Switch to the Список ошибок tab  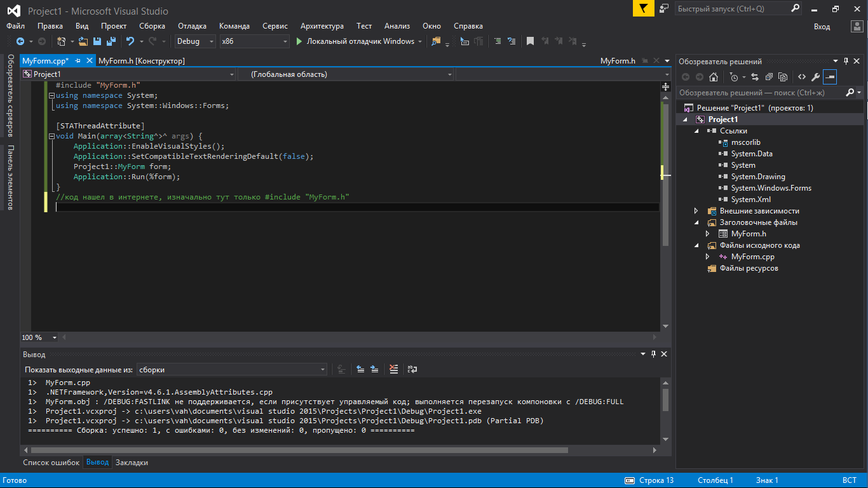tap(51, 463)
